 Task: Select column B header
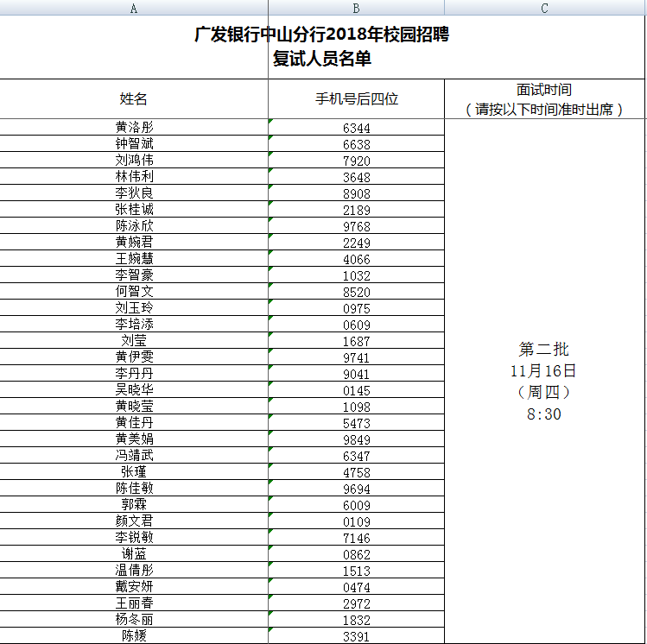tap(356, 8)
